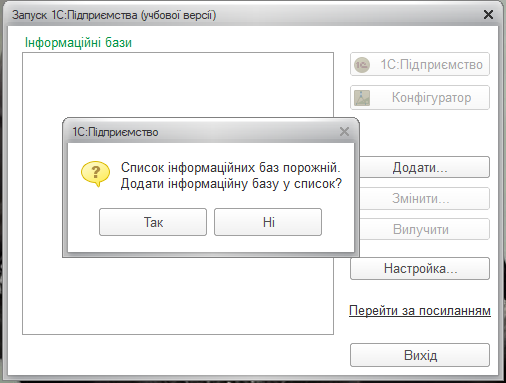Open Конфігуратор button

point(420,97)
